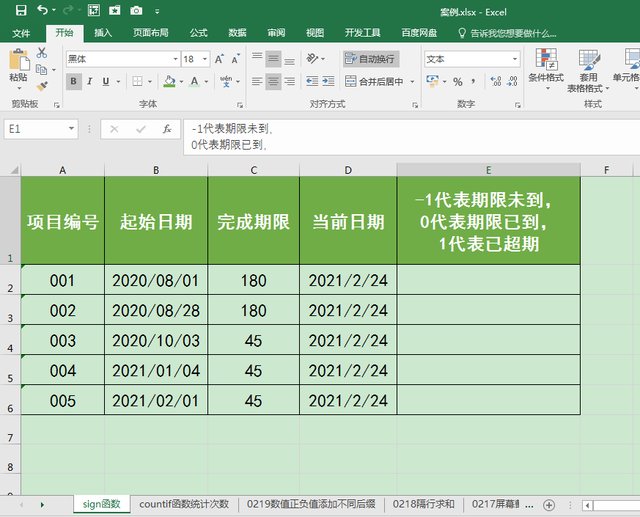
Task: Click the new sheet plus icon
Action: (x=549, y=505)
